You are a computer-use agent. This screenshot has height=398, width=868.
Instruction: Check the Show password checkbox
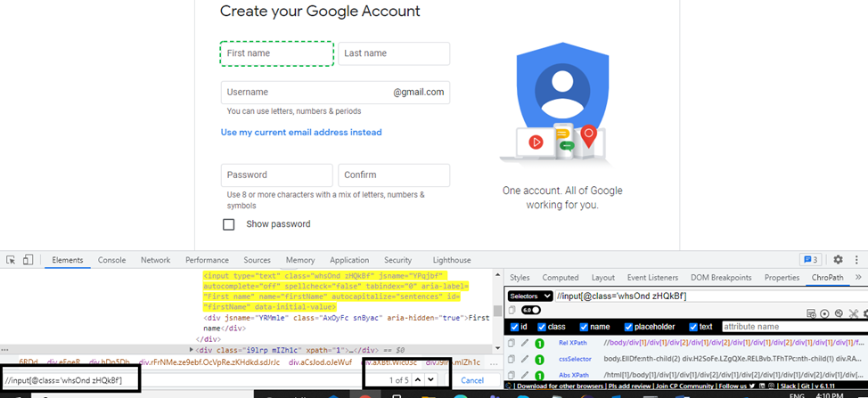click(x=228, y=224)
